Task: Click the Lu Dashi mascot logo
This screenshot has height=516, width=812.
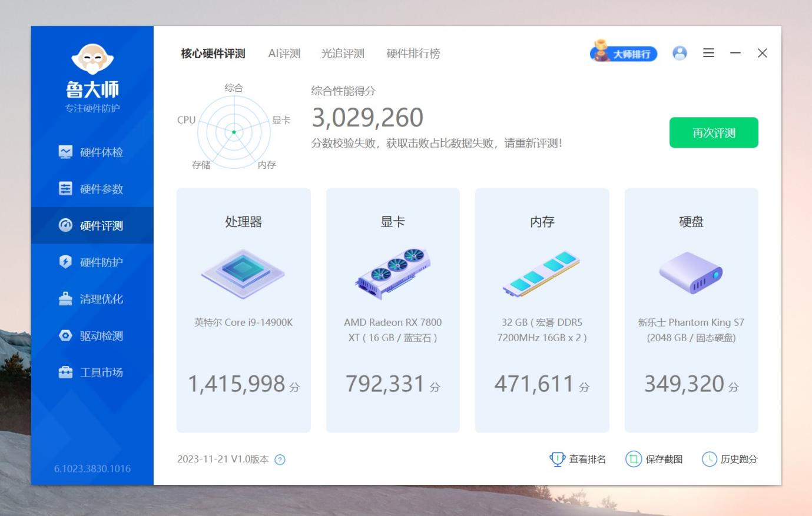Action: (x=92, y=59)
